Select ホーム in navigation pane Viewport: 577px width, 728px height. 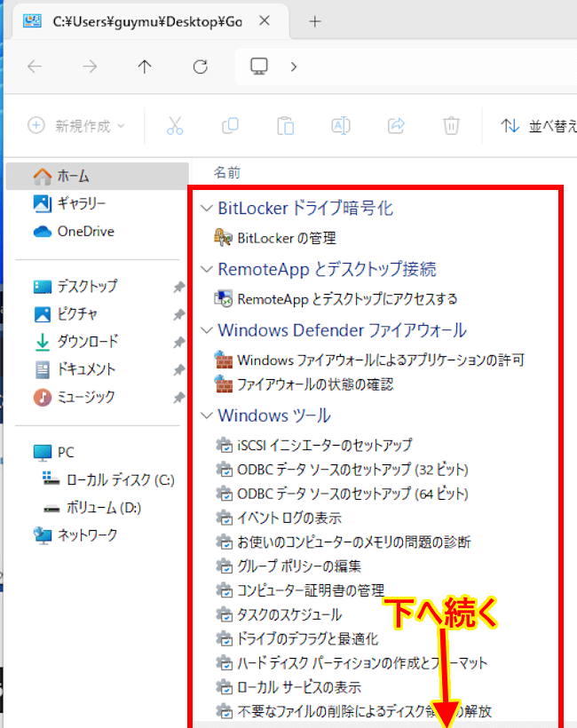click(x=98, y=176)
